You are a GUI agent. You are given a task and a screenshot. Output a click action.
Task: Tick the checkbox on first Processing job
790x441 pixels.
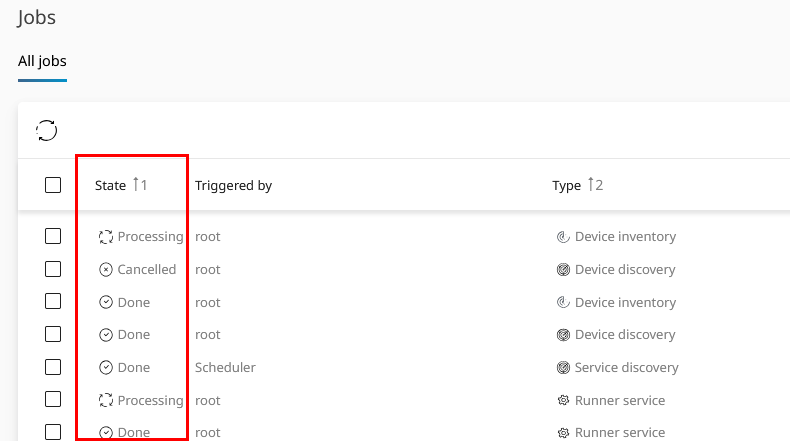pyautogui.click(x=53, y=237)
